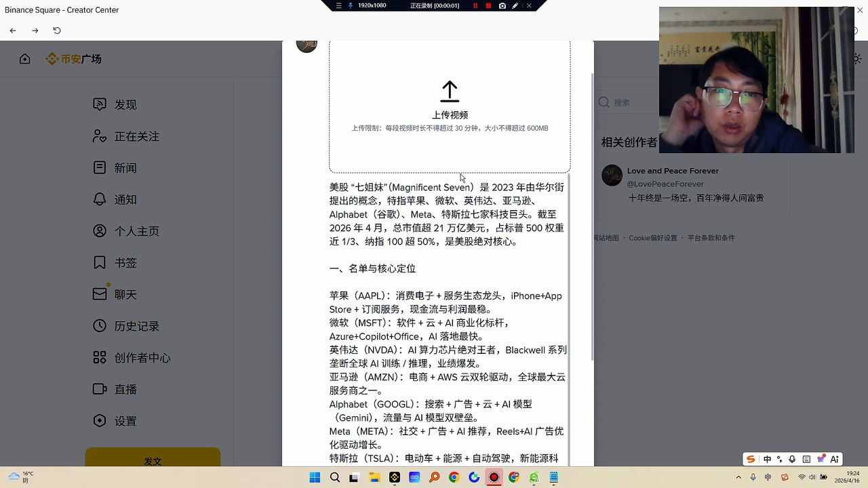Go forward with the browser forward arrow

pos(35,30)
